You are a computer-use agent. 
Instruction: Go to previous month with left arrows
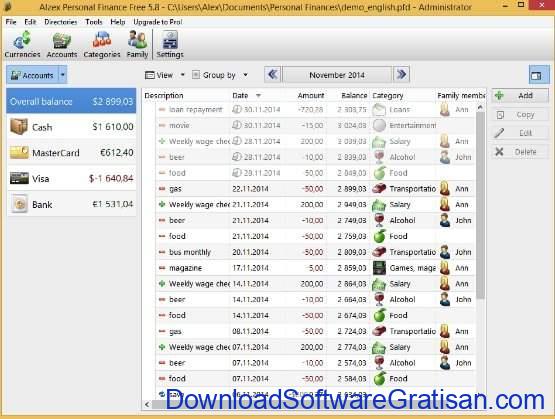tap(273, 75)
